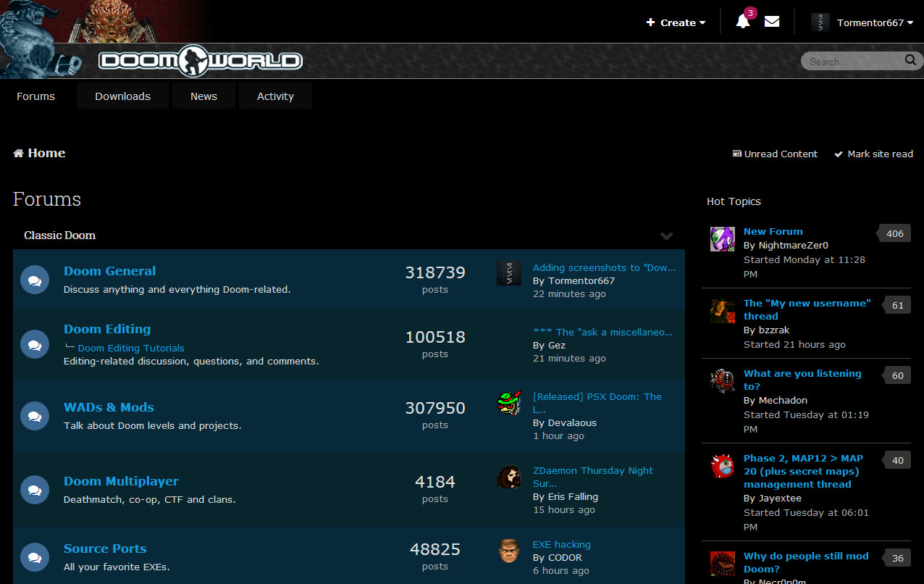Collapse the Classic Doom category chevron
The width and height of the screenshot is (924, 584).
pos(667,235)
